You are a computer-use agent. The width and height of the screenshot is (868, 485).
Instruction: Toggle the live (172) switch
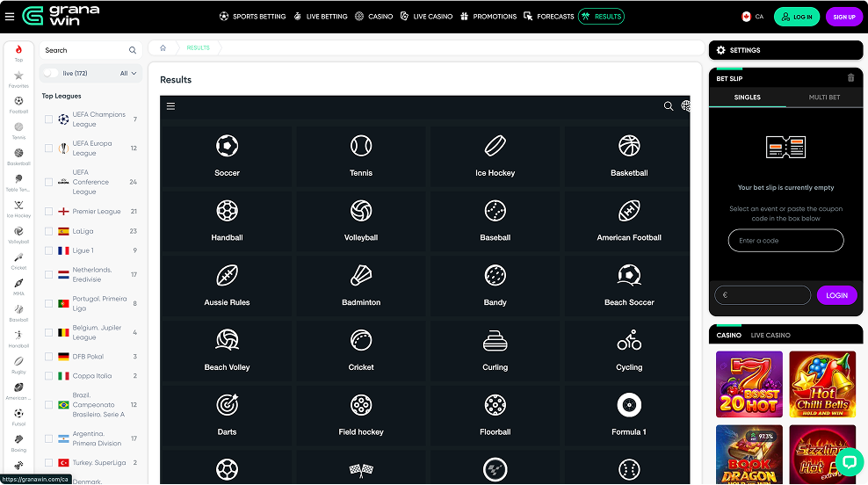(50, 73)
